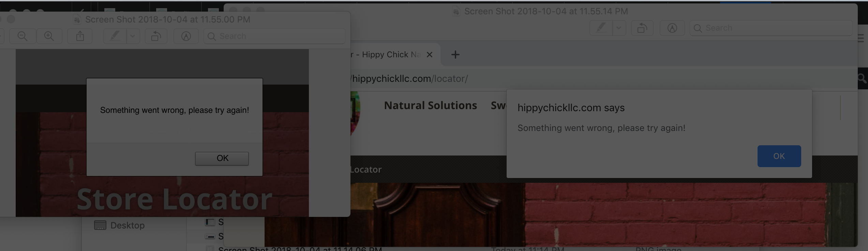Click the zoom out magnifier in left Preview window

pos(23,36)
